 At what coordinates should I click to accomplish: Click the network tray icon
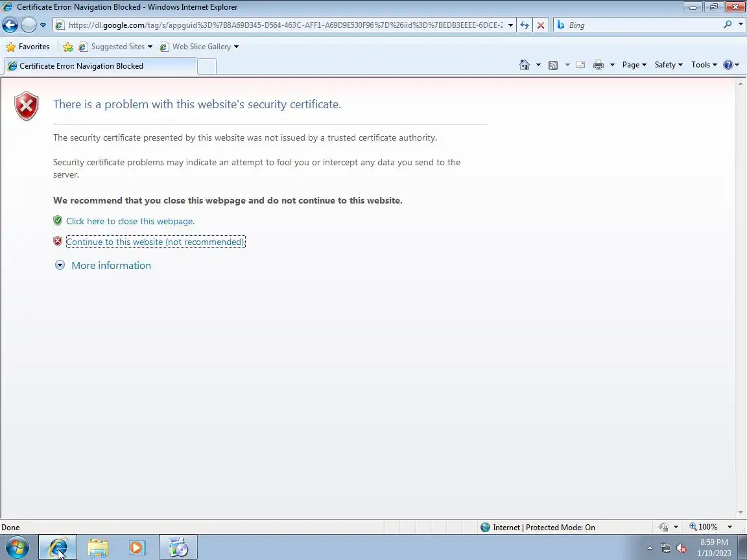pyautogui.click(x=665, y=548)
